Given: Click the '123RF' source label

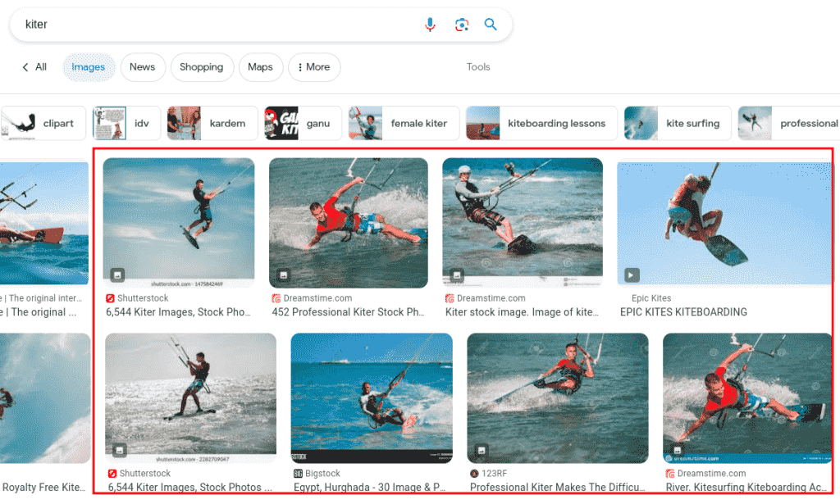Looking at the screenshot, I should coord(494,474).
